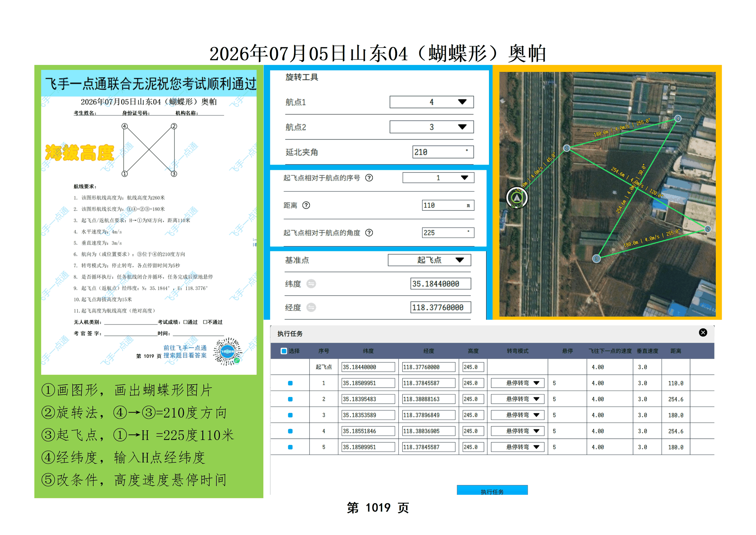Open the 航点2 dropdown showing 3
This screenshot has height=535, width=756.
tap(431, 127)
